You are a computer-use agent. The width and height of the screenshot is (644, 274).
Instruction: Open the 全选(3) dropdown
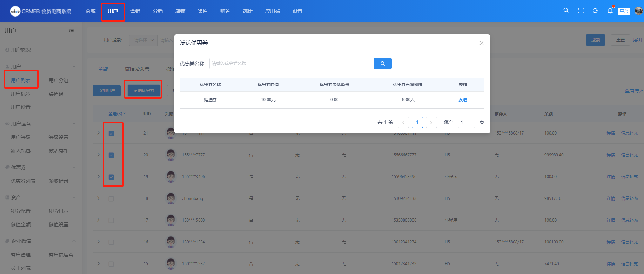pos(117,114)
